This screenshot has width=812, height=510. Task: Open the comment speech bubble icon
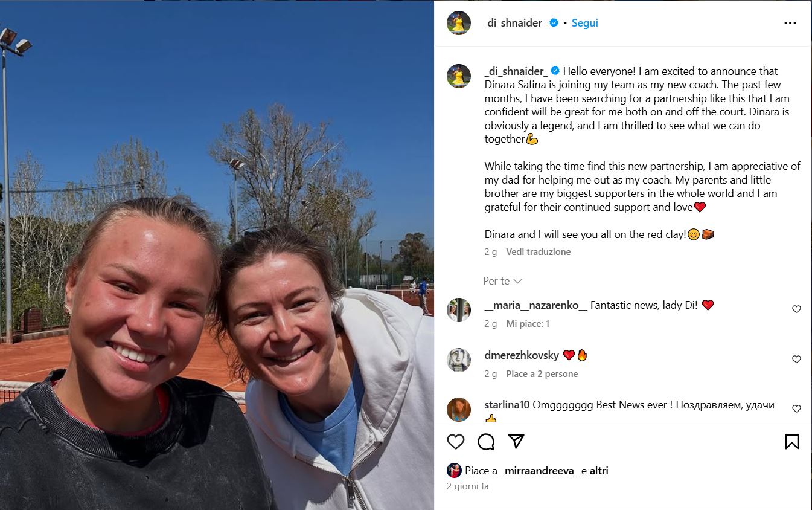click(x=486, y=442)
